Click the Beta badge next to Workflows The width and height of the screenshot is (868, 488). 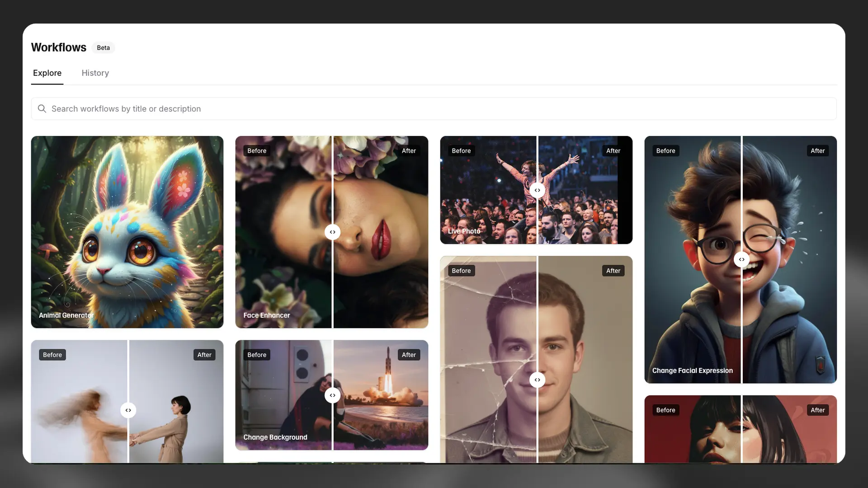(103, 48)
